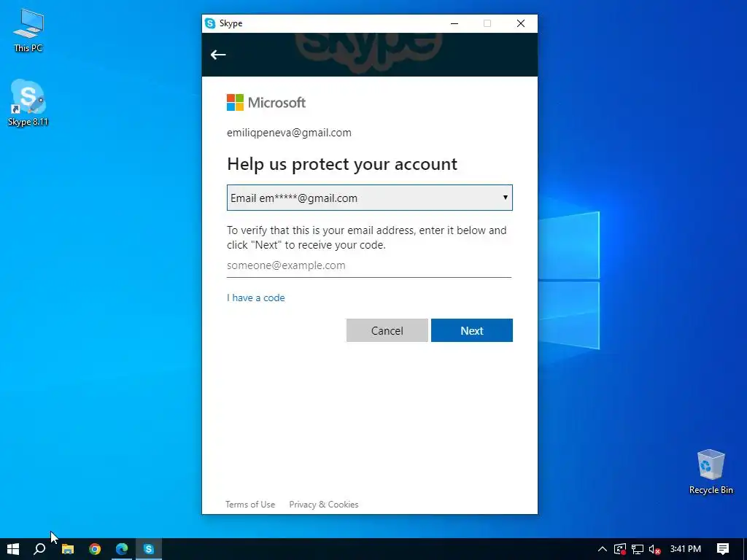
Task: Open the network status tray icon
Action: pyautogui.click(x=638, y=549)
